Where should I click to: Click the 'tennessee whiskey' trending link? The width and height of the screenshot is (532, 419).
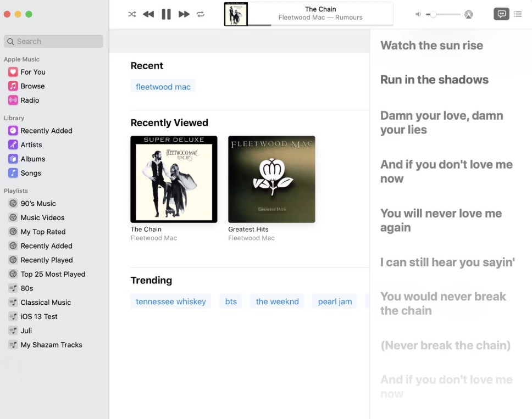click(169, 301)
